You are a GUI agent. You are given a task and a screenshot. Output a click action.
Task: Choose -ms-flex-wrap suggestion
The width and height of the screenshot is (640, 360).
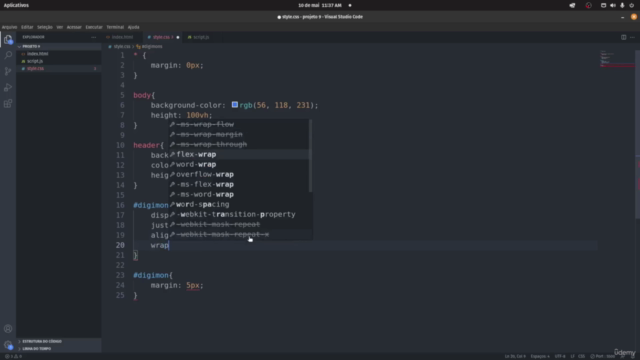coord(239,184)
